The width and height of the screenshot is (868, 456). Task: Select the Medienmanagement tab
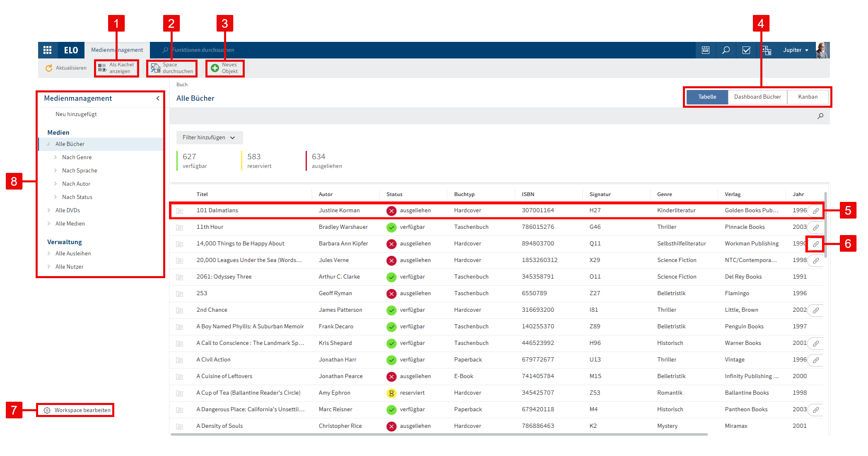[x=117, y=50]
